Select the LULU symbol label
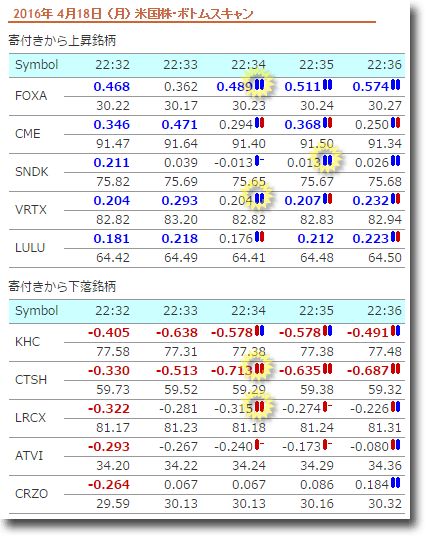 (30, 247)
